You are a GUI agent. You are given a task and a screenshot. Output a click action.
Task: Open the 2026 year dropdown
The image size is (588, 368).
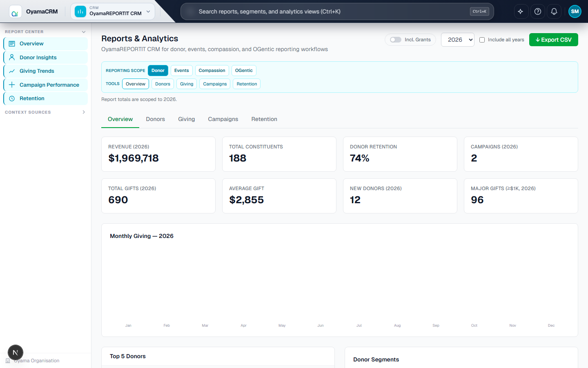tap(458, 40)
